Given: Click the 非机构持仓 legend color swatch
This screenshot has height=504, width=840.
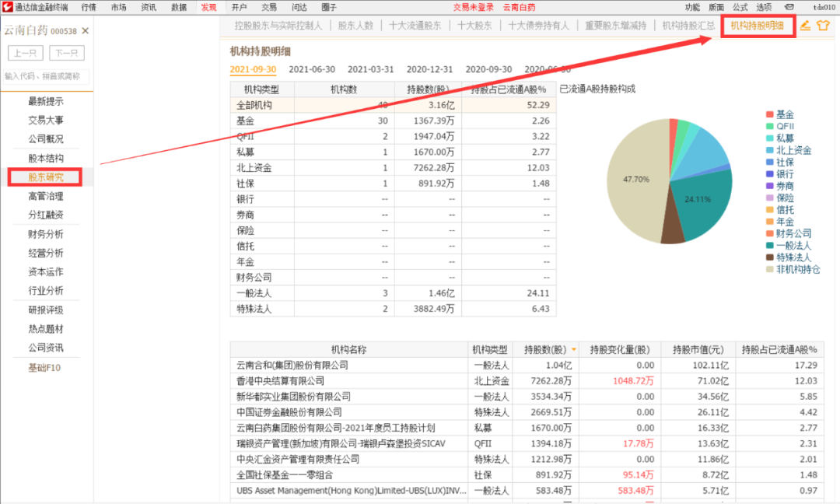Looking at the screenshot, I should coord(770,269).
